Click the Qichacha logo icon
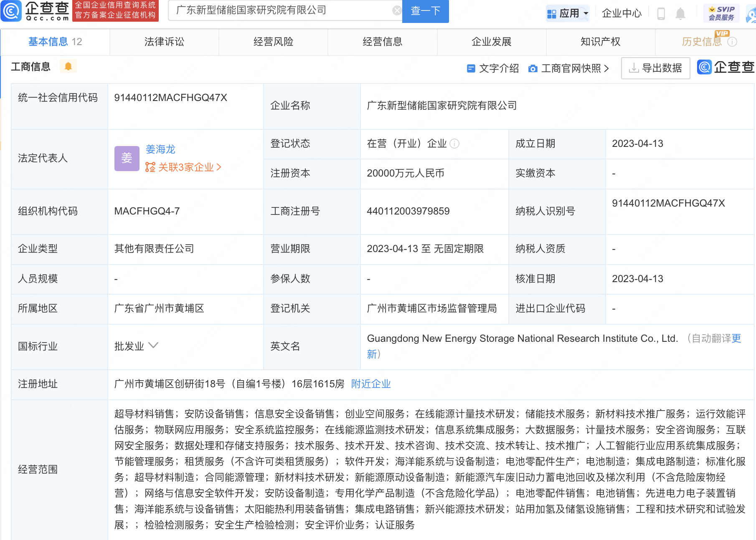This screenshot has width=756, height=540. coord(11,11)
